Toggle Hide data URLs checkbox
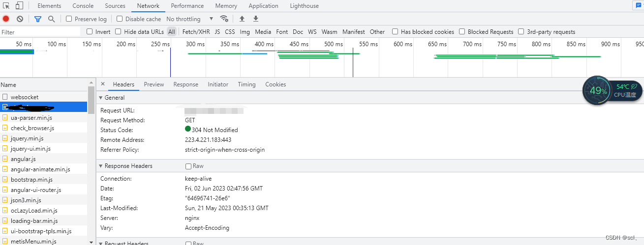This screenshot has height=245, width=644. [118, 31]
